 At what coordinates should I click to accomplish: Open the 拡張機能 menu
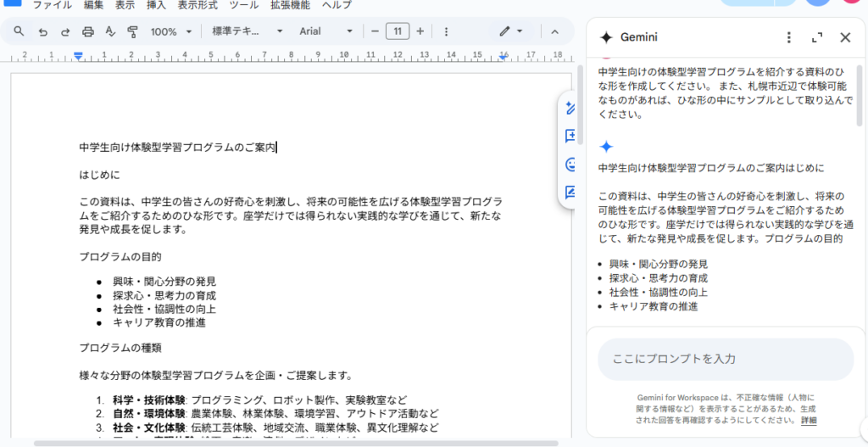[x=290, y=6]
